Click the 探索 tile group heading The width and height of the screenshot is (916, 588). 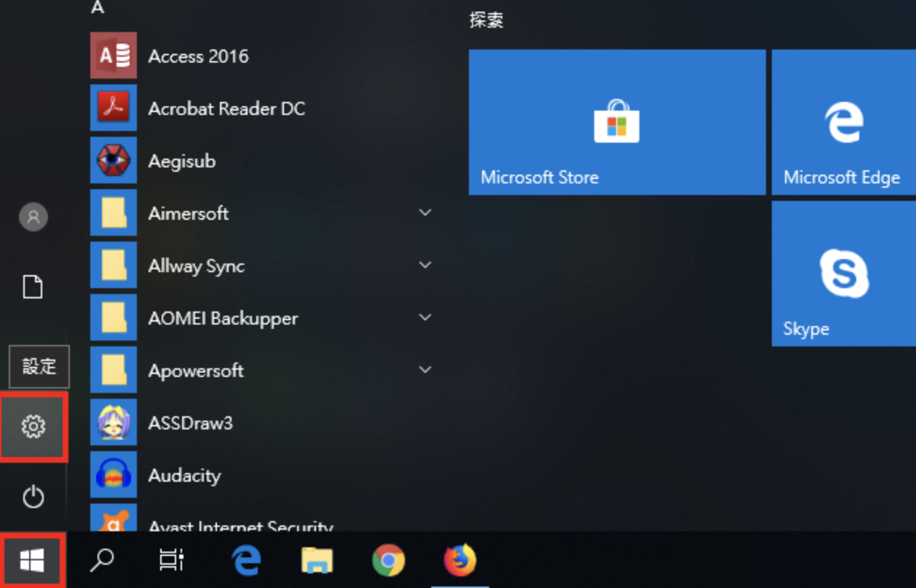click(x=486, y=20)
